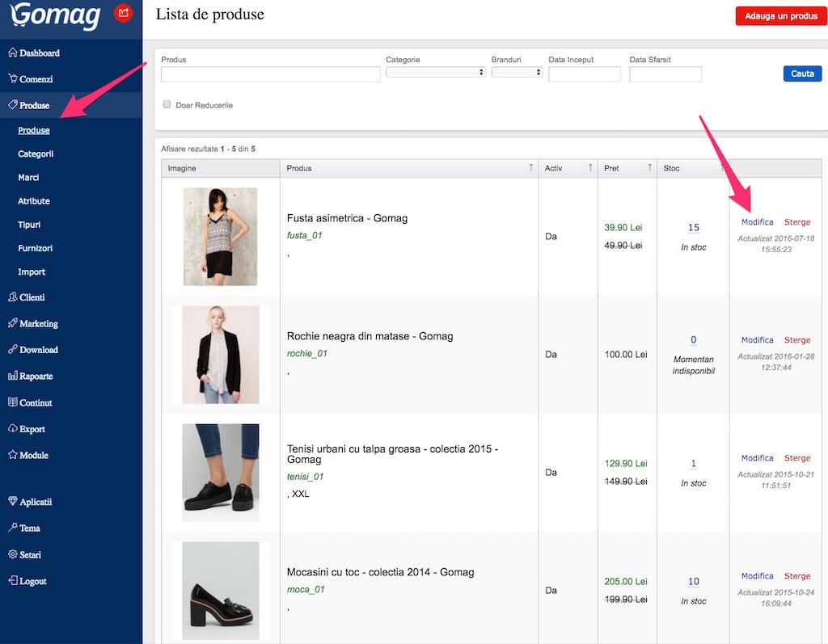The image size is (828, 644).
Task: Open the Tenisi urbani product thumbnail
Action: 221,473
